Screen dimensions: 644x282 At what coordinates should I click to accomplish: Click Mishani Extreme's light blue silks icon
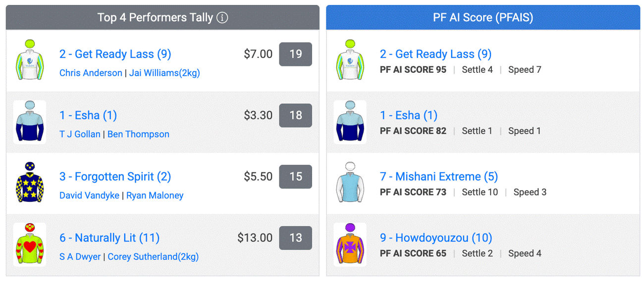click(x=350, y=184)
